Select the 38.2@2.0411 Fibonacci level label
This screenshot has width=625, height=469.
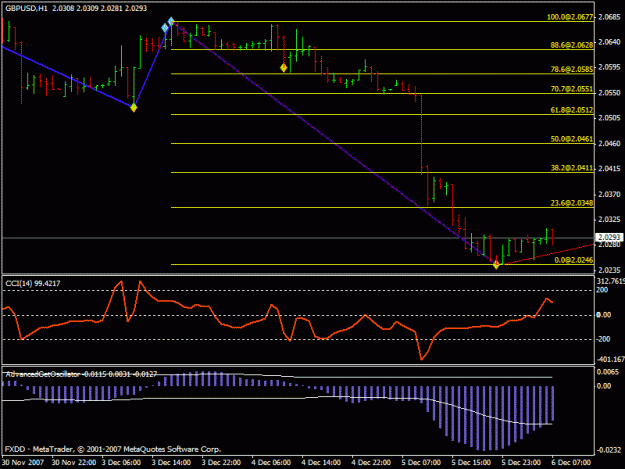[x=572, y=168]
